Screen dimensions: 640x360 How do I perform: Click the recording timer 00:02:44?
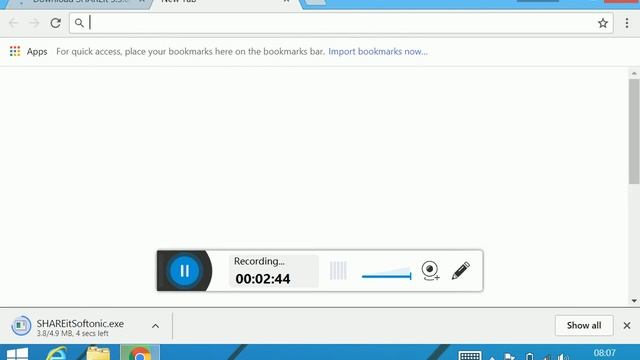263,279
